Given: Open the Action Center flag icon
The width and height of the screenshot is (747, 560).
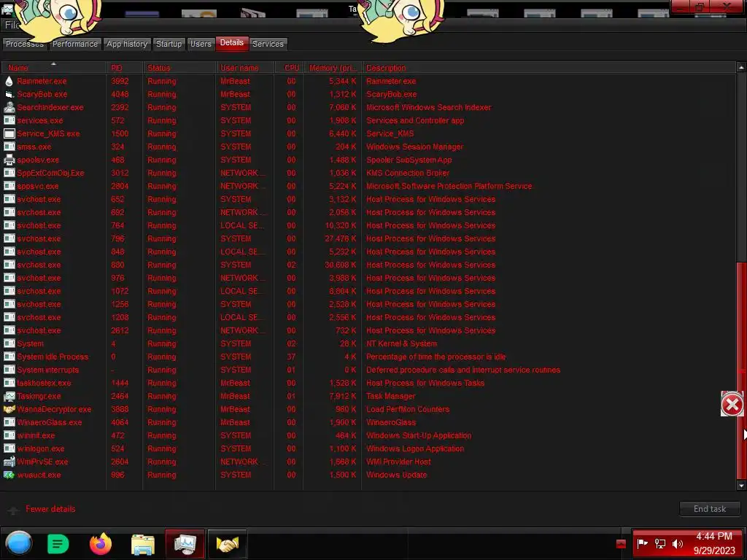Looking at the screenshot, I should [642, 543].
